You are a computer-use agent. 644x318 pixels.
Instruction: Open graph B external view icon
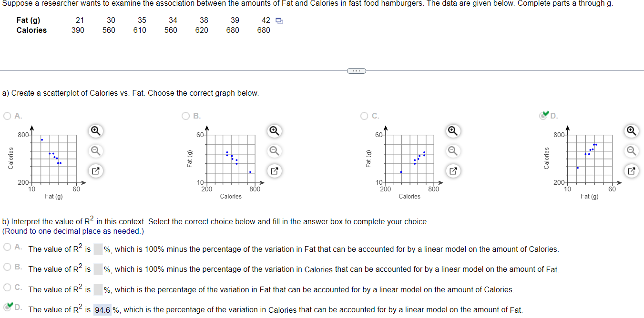(274, 171)
